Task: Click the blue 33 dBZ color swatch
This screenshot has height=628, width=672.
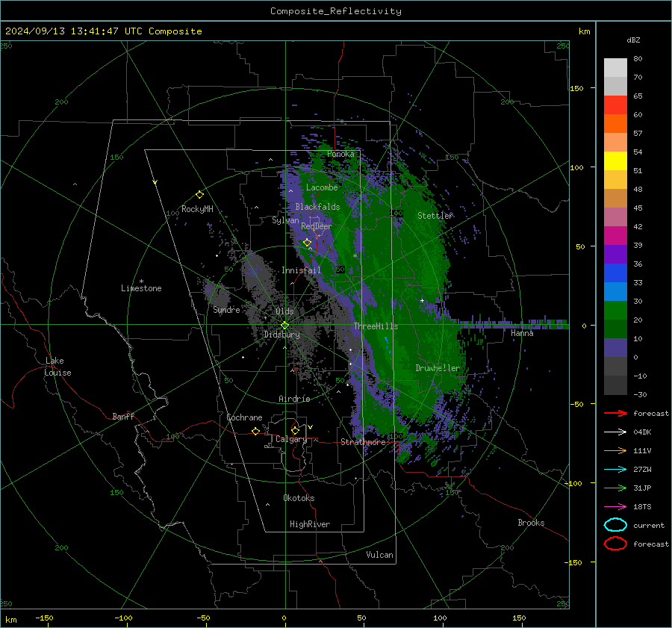Action: coord(615,273)
